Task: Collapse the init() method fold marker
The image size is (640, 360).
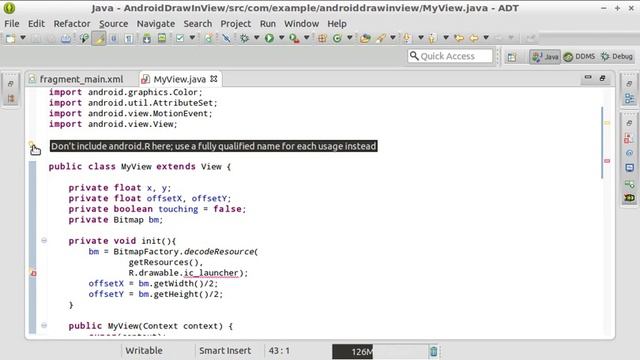Action: click(x=44, y=240)
